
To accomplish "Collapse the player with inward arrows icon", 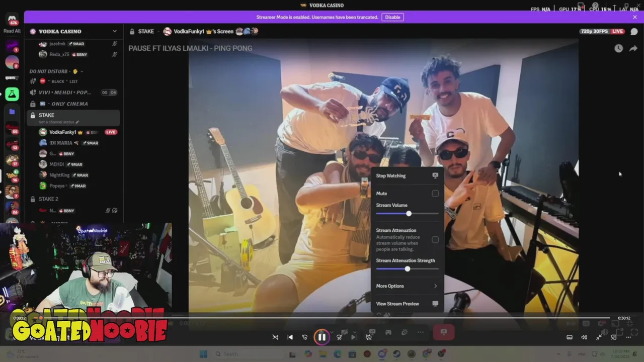I will [x=599, y=337].
